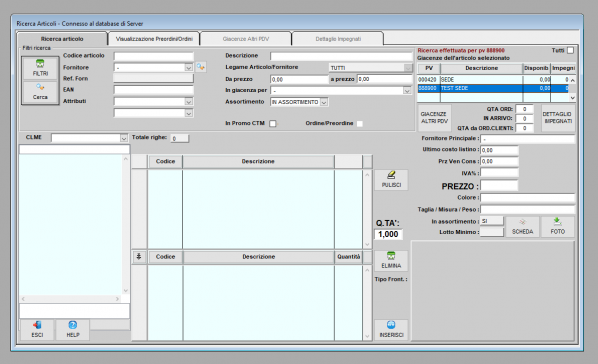This screenshot has height=364, width=598.
Task: Click the Lotto Minimo field
Action: pos(492,232)
